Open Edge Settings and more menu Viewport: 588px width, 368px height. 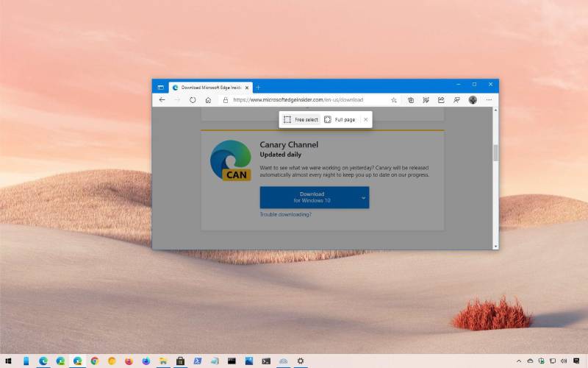(488, 100)
